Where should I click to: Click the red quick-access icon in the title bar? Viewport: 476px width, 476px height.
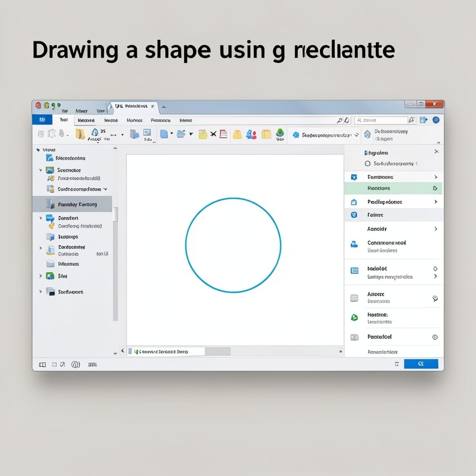coord(38,106)
